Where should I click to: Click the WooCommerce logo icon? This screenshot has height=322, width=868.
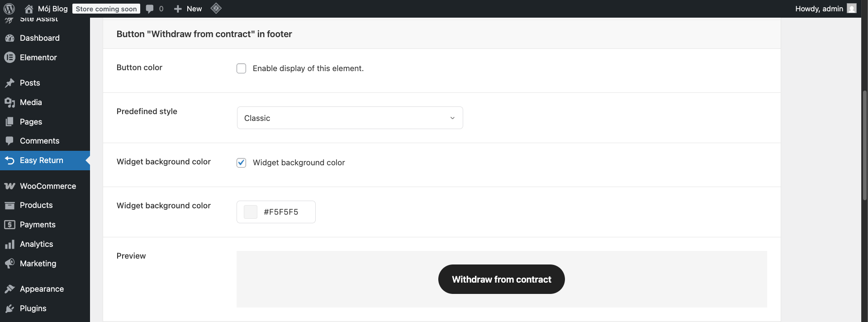pyautogui.click(x=9, y=186)
